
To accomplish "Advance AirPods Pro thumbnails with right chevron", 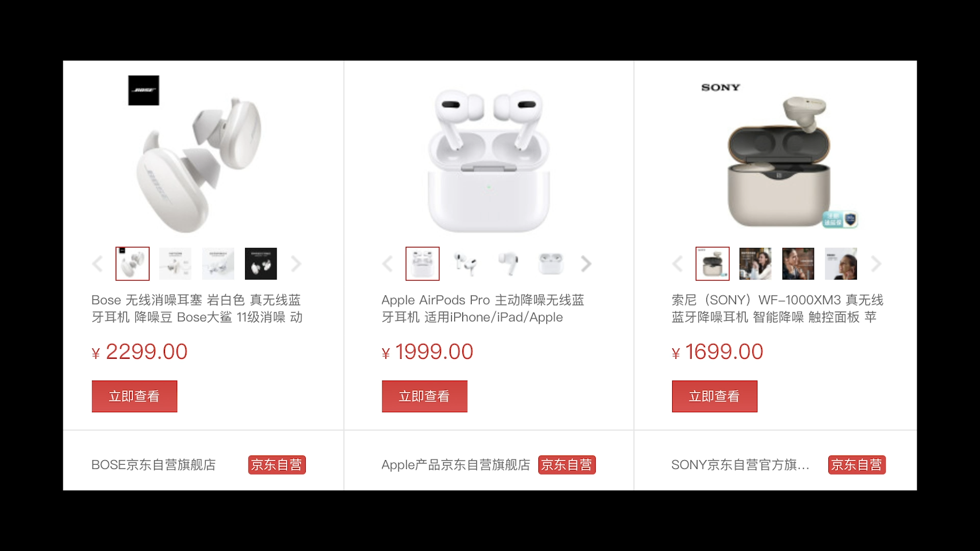I will [586, 264].
